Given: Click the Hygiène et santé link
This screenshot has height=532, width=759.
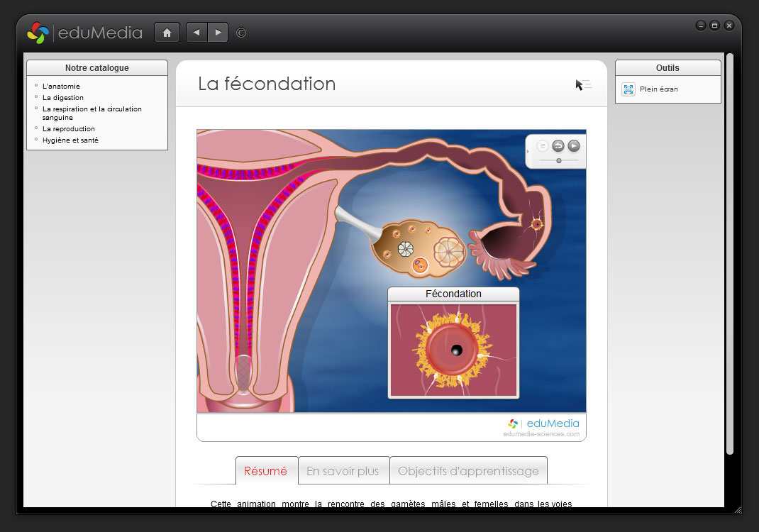Looking at the screenshot, I should (x=70, y=140).
